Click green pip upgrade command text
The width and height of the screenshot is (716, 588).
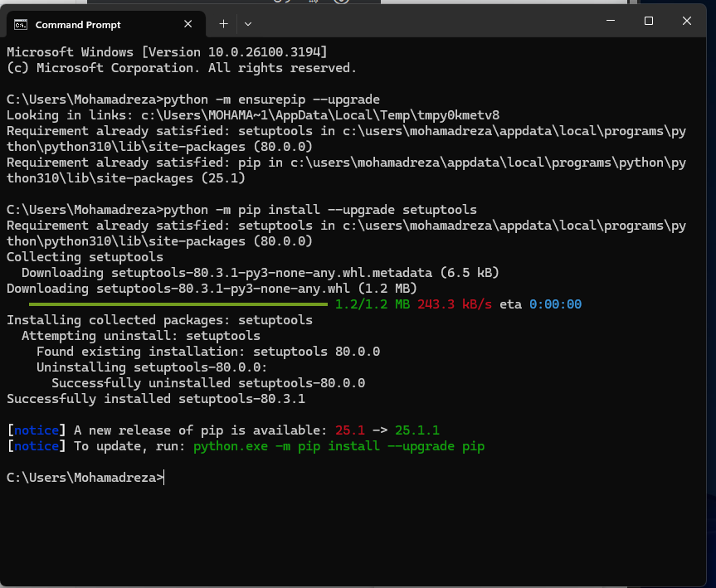pos(339,446)
